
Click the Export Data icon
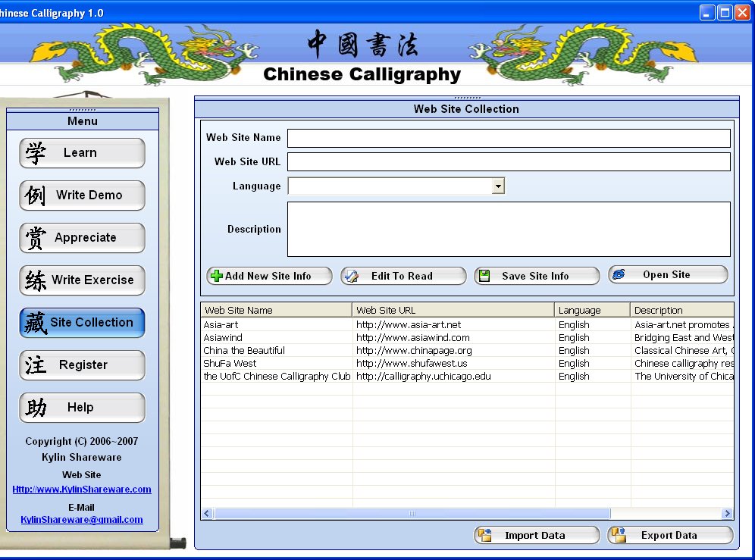click(619, 535)
